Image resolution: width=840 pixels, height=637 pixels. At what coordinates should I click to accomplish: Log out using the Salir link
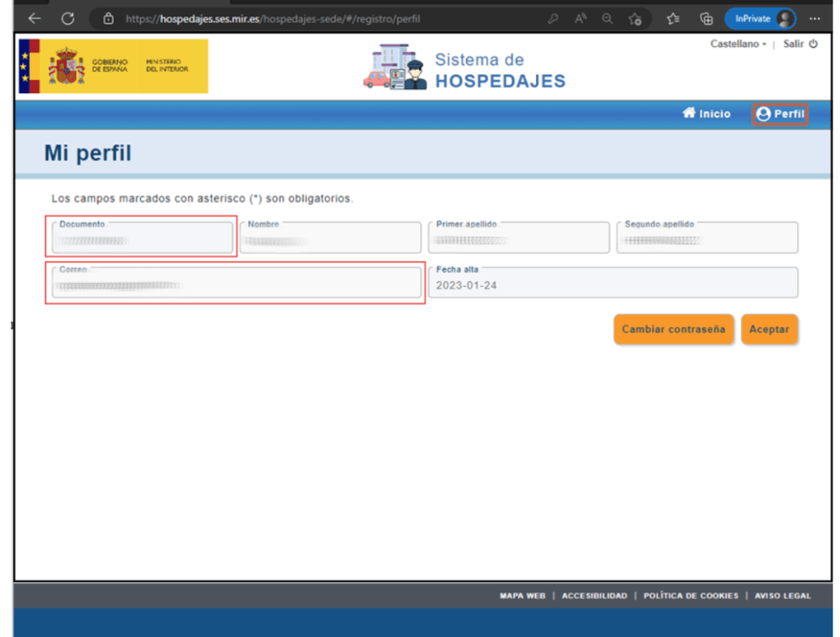[x=799, y=44]
